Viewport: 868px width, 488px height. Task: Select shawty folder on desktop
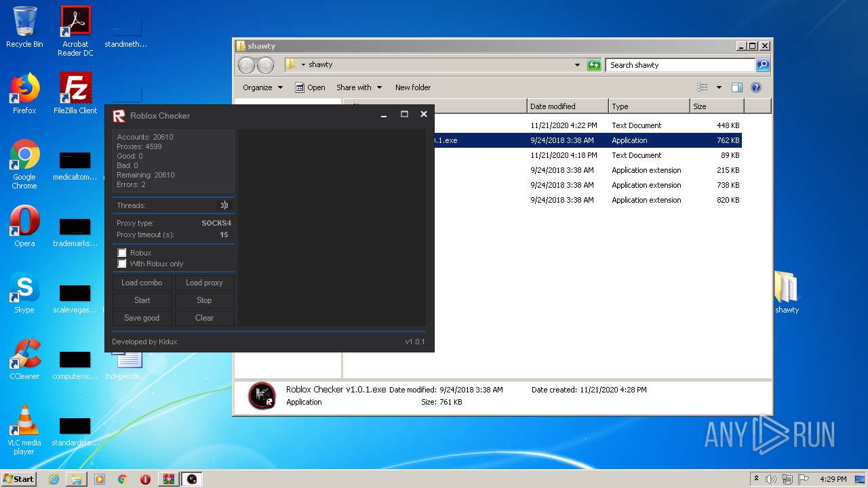(x=787, y=293)
